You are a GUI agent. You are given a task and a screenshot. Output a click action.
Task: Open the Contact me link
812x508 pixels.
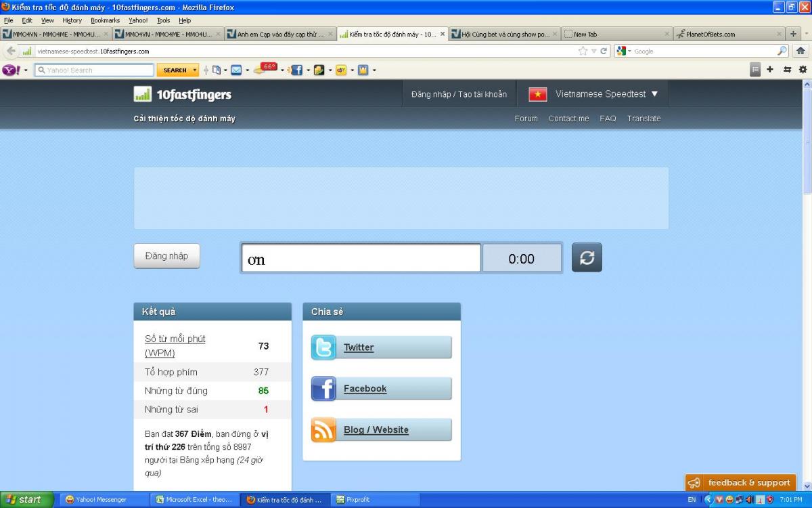[x=568, y=119]
